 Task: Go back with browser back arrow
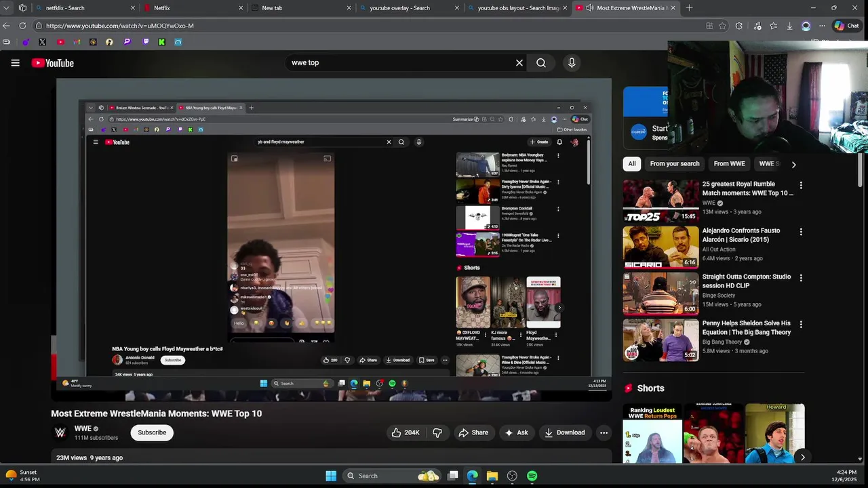[7, 26]
